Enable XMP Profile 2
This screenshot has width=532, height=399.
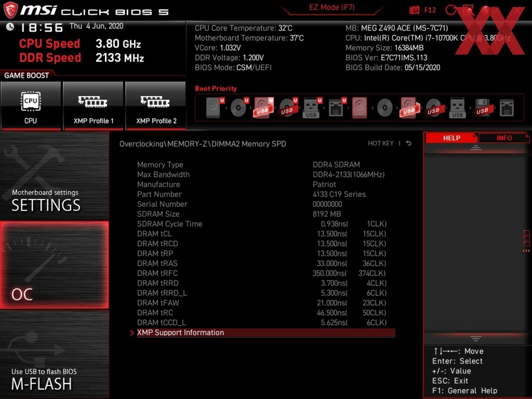click(156, 106)
